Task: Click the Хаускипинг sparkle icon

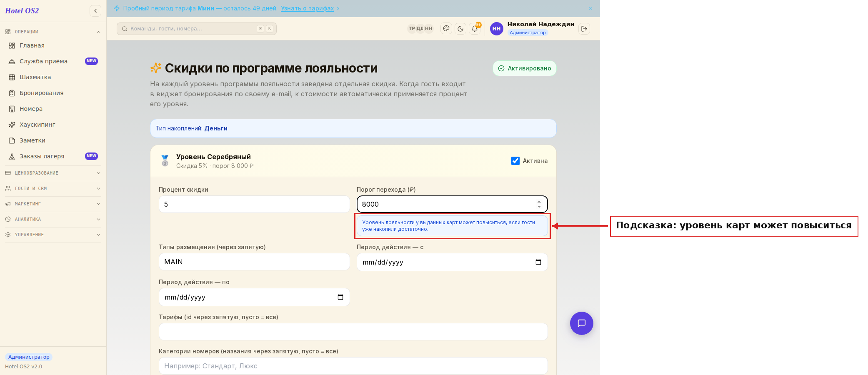Action: pos(12,125)
